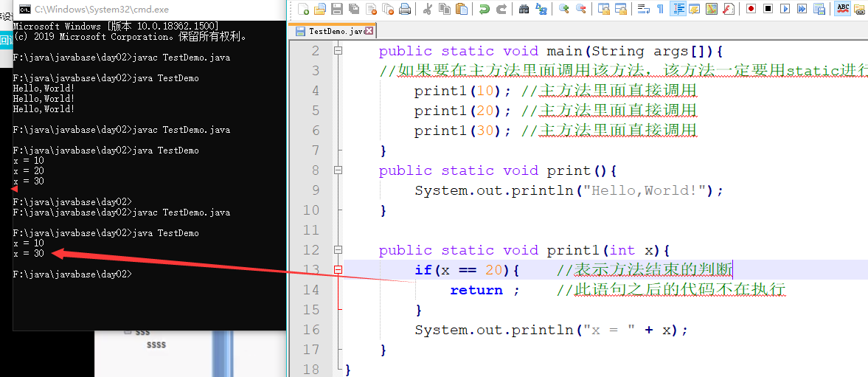Click cmd.exe window title bar icon
868x377 pixels.
pyautogui.click(x=24, y=10)
